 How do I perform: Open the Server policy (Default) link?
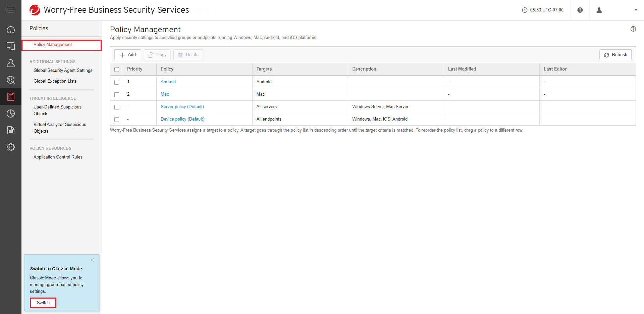coord(182,107)
